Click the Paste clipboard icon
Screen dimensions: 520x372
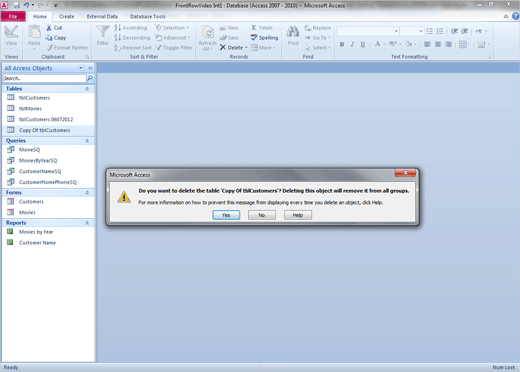[34, 32]
